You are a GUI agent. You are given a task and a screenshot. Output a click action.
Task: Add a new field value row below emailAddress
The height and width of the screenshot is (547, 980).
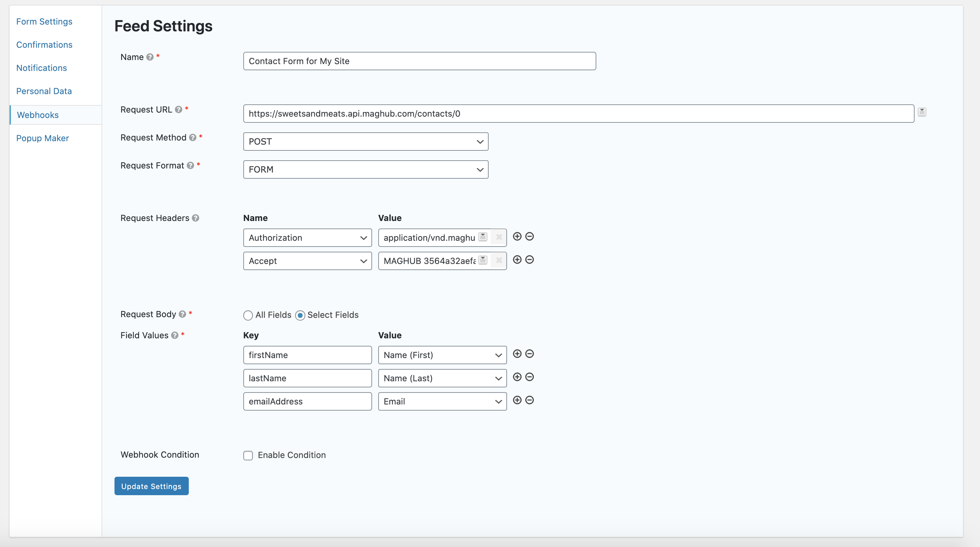(x=517, y=400)
